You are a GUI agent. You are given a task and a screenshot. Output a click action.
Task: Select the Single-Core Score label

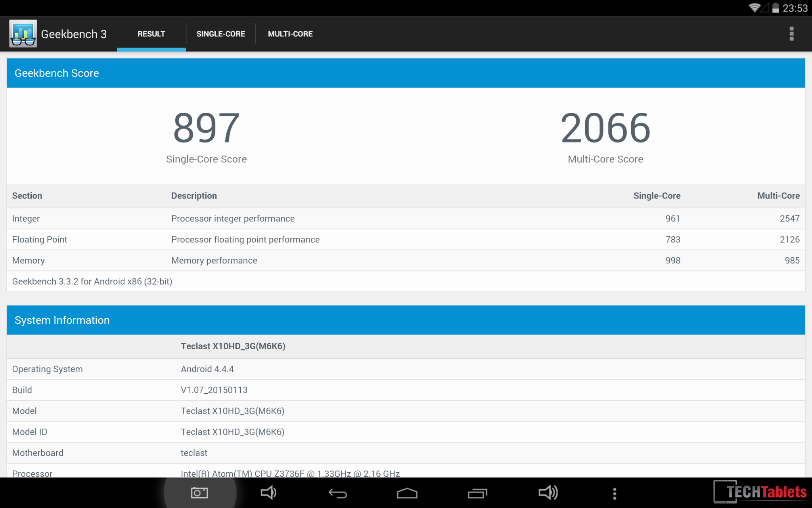click(x=207, y=159)
